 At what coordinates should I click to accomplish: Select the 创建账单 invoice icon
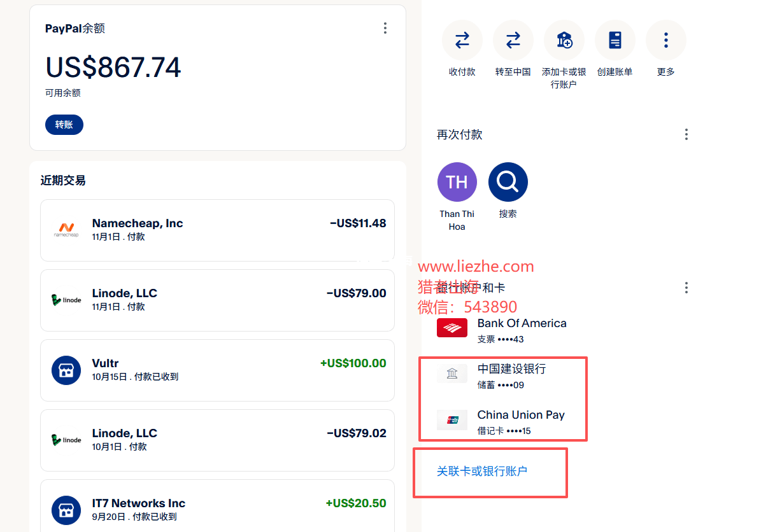[x=615, y=39]
